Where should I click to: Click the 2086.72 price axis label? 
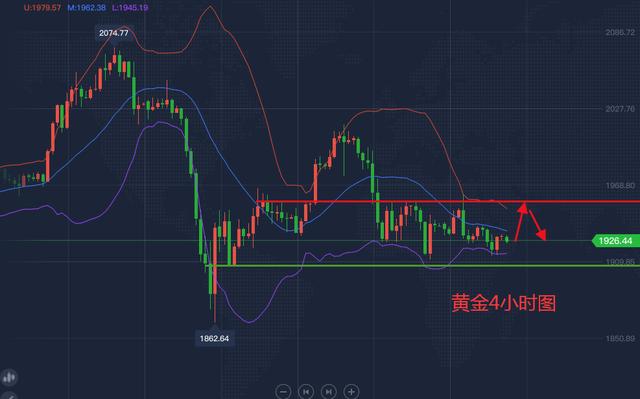620,32
